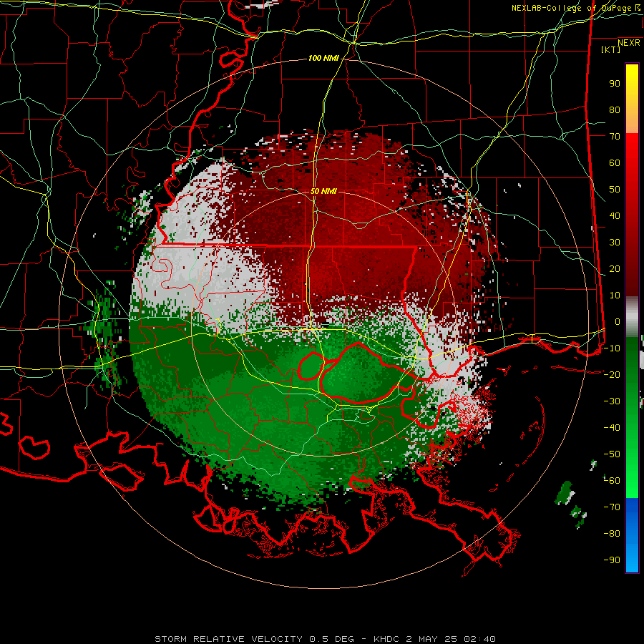Select the 10 knot scale label
Viewport: 644px width, 644px height.
pos(615,296)
